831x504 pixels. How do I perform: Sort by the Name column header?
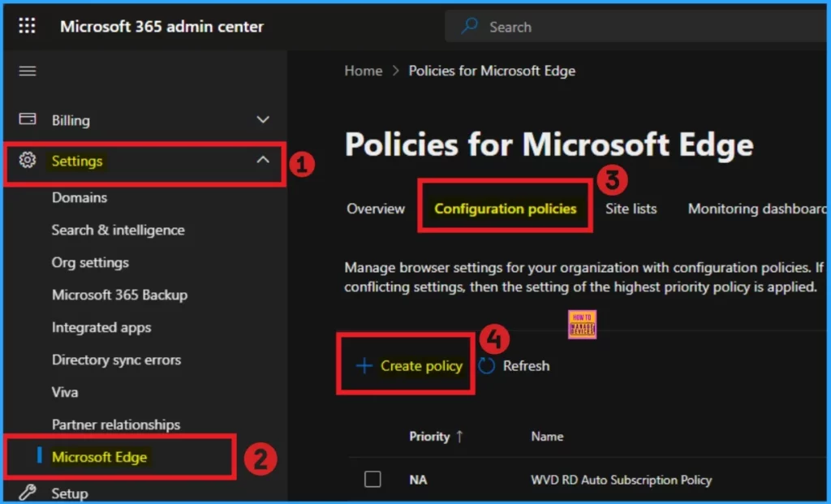[x=547, y=436]
